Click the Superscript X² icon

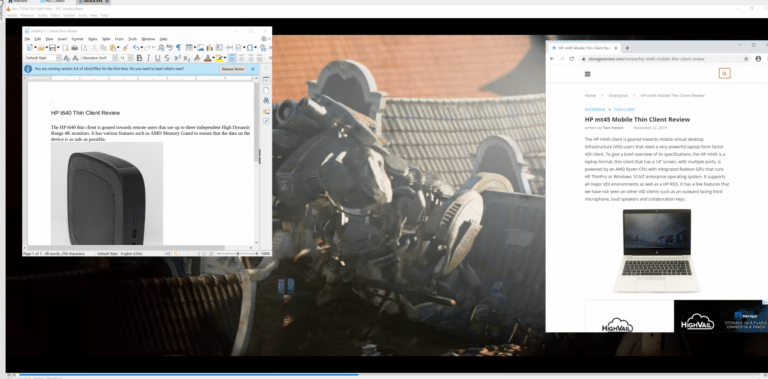pyautogui.click(x=177, y=58)
